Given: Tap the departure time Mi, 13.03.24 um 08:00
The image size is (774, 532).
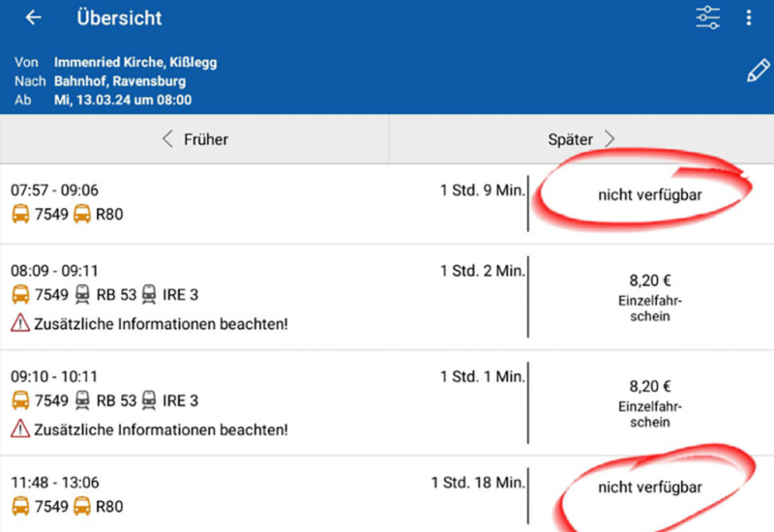Looking at the screenshot, I should click(123, 100).
